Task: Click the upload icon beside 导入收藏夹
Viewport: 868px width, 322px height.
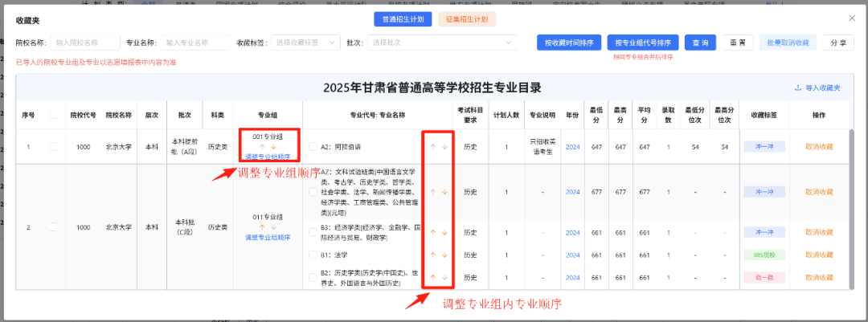Action: point(797,88)
